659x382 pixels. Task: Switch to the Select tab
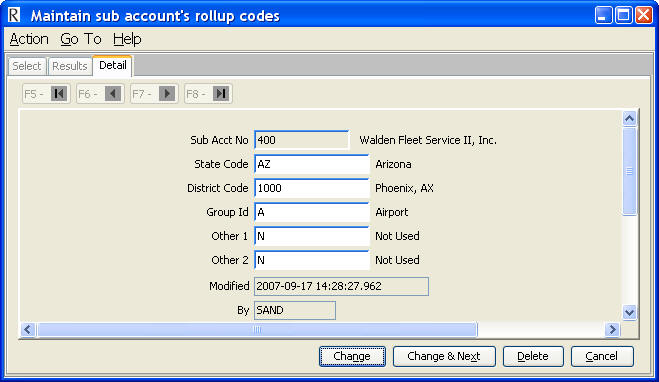tap(27, 66)
